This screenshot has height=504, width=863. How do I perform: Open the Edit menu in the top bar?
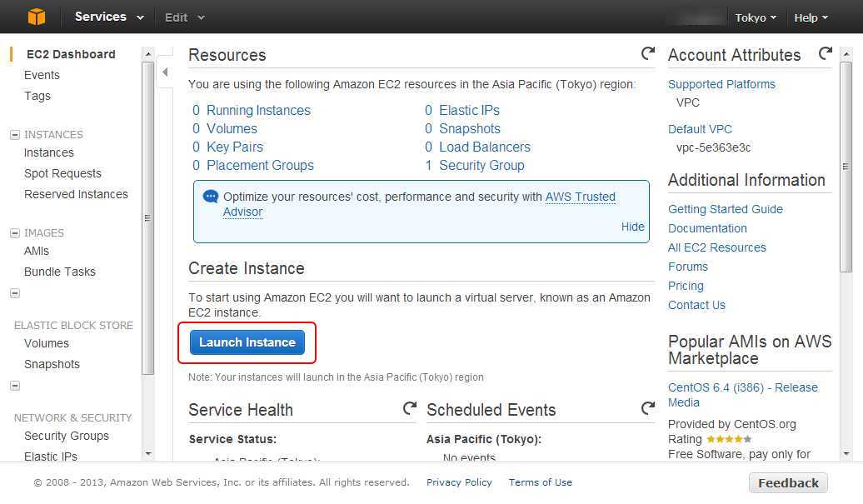point(184,17)
